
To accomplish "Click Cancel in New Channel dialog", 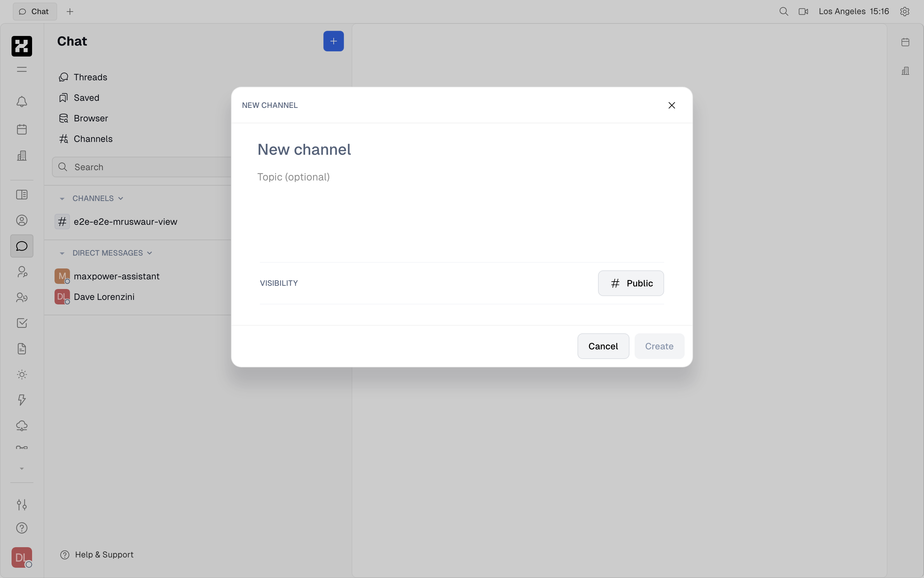I will click(603, 346).
